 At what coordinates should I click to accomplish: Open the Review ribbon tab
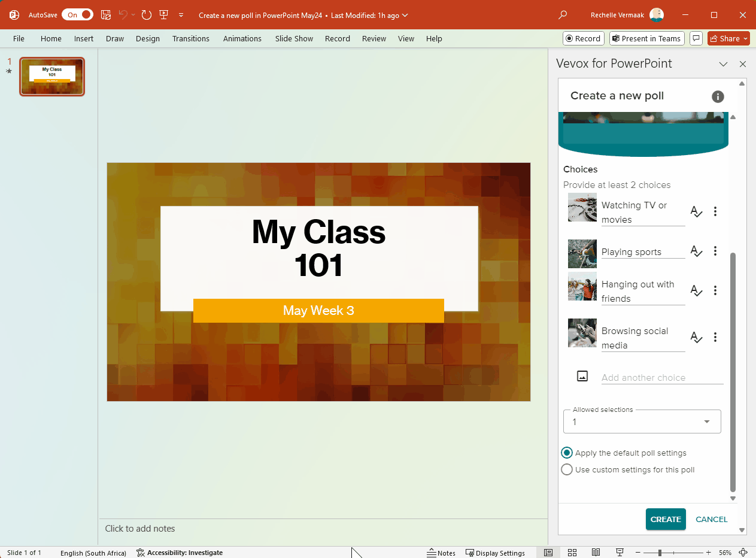coord(374,38)
